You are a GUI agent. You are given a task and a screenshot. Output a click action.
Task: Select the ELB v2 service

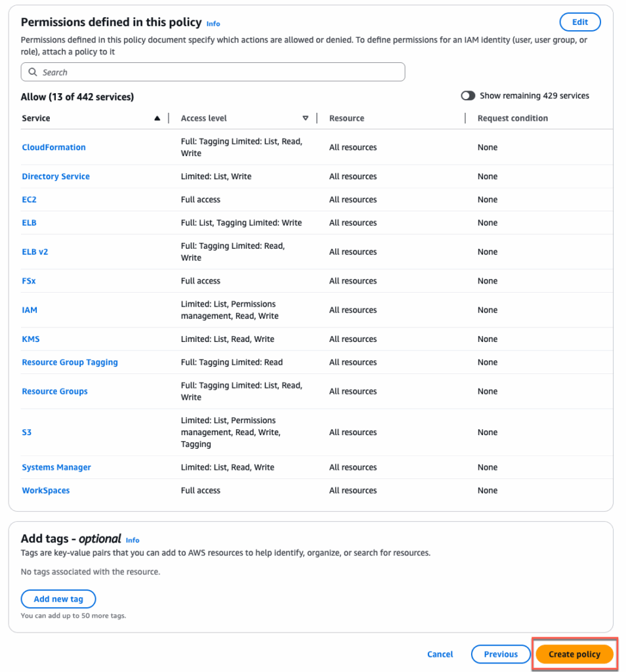[x=35, y=252]
